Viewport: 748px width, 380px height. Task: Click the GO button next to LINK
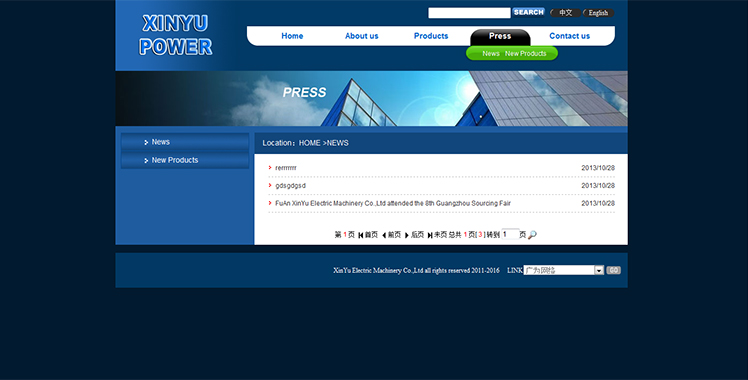tap(613, 270)
